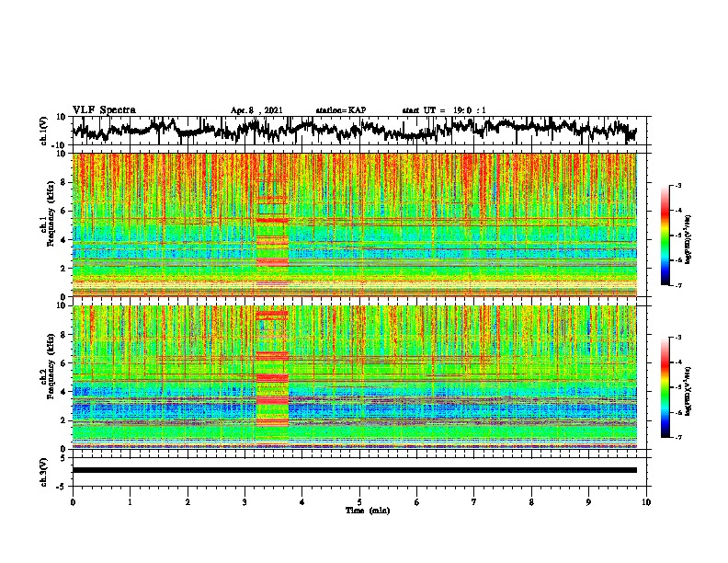Click the "2" kHz tick on ch.1 frequency axis

63,269
